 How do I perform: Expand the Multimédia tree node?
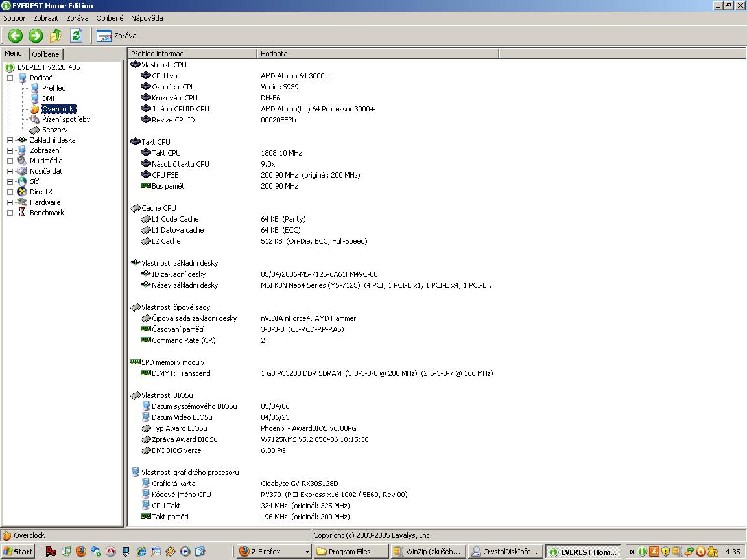tap(10, 161)
